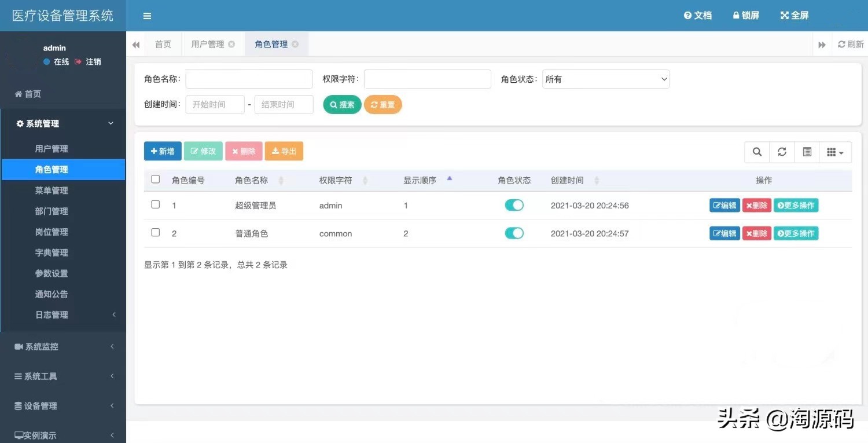The width and height of the screenshot is (868, 443).
Task: Open the 文档 documentation link
Action: [x=698, y=15]
